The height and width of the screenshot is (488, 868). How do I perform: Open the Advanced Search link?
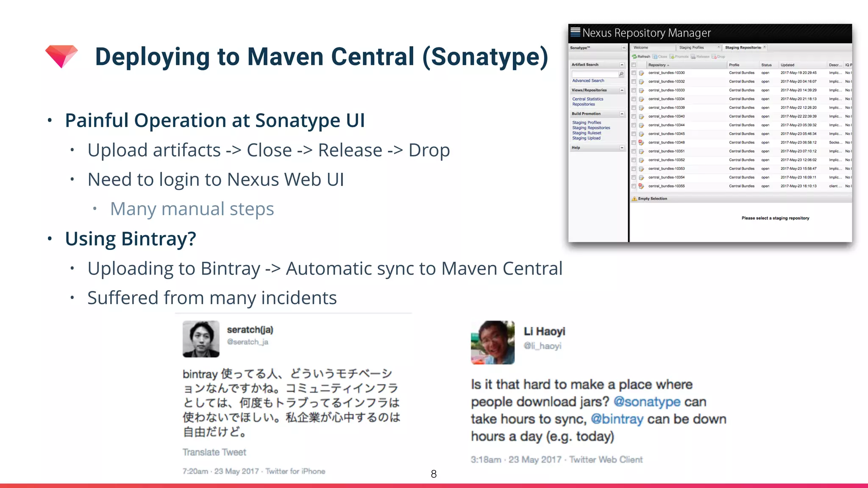point(588,80)
